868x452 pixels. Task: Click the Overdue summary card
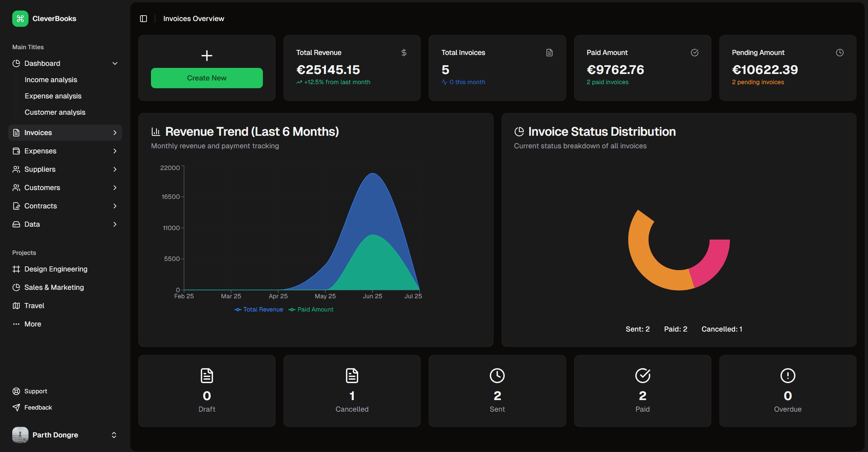[787, 391]
